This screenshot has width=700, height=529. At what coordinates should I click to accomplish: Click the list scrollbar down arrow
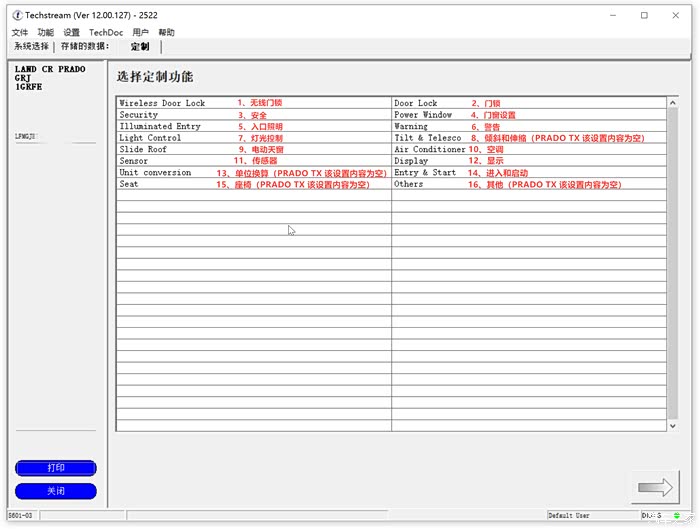click(672, 426)
